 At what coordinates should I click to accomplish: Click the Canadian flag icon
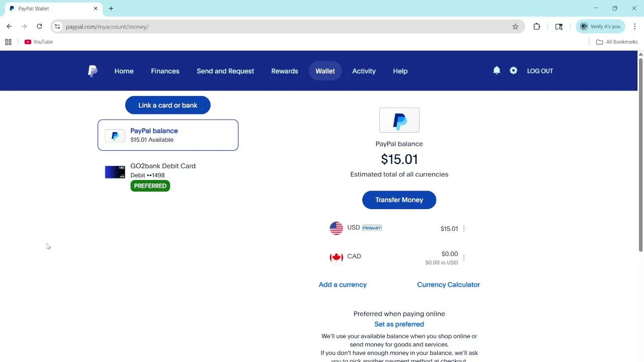336,257
